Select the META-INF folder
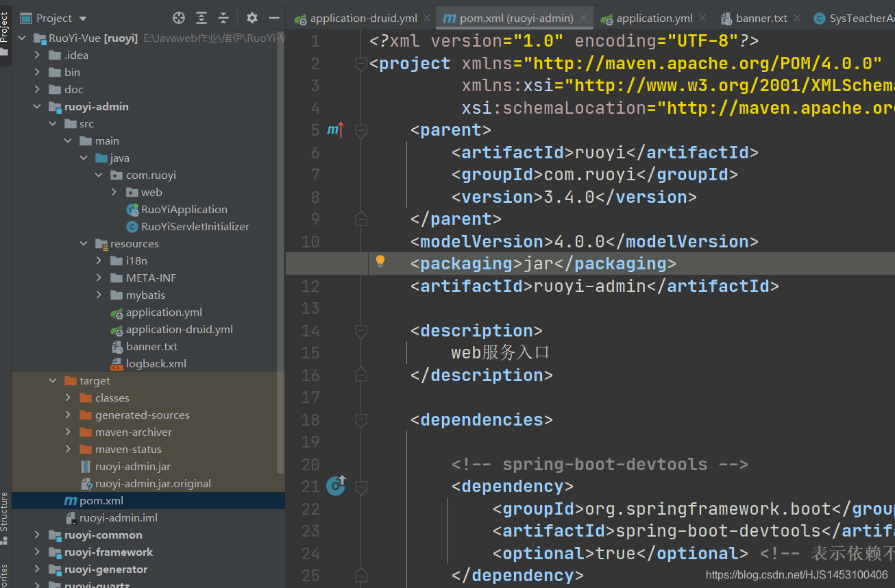 [x=143, y=278]
